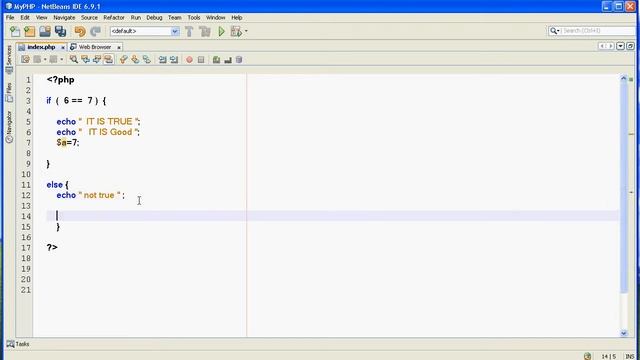Click the last icon in the editor toolbar
Viewport: 640px width, 360px height.
click(239, 60)
